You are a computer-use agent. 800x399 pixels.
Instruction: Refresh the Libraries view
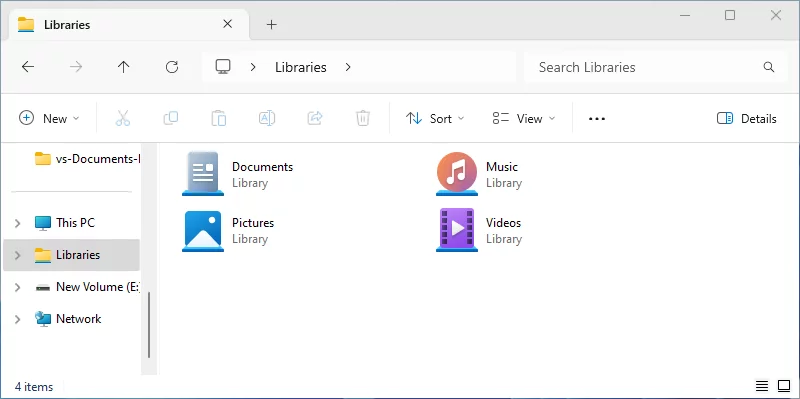tap(172, 67)
